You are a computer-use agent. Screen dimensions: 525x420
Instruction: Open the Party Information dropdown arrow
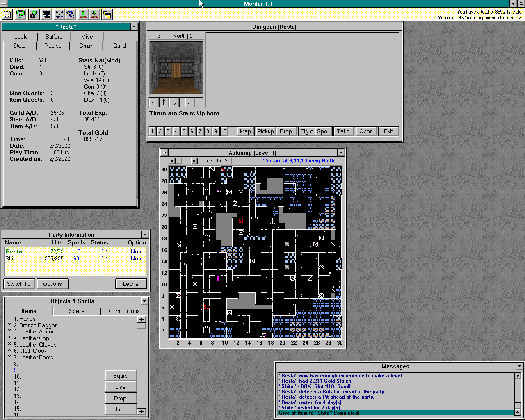tap(145, 235)
